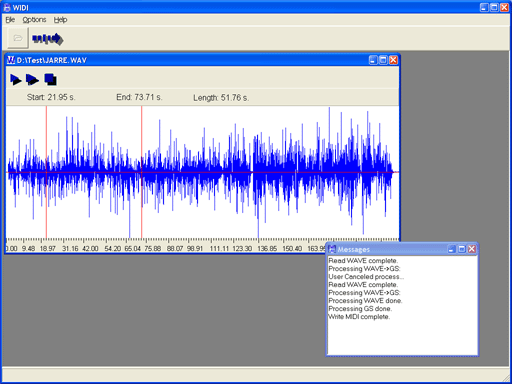Open the File menu
The width and height of the screenshot is (512, 384).
[x=10, y=20]
